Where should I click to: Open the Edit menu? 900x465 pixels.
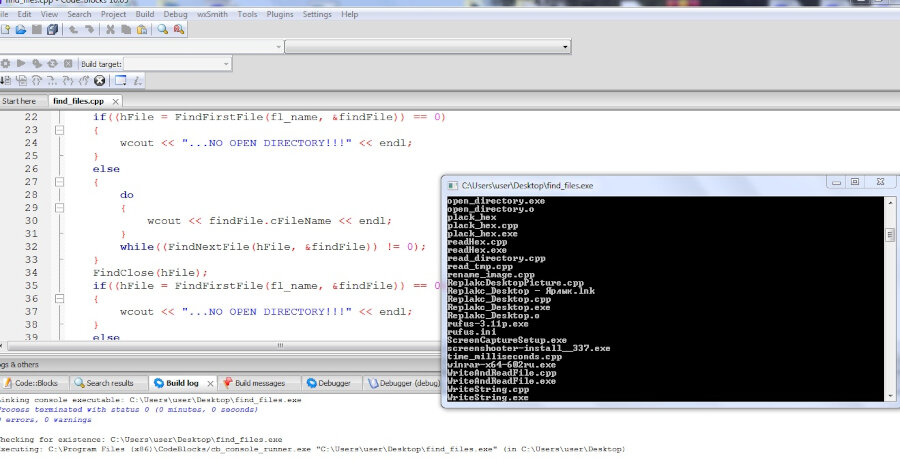point(24,14)
